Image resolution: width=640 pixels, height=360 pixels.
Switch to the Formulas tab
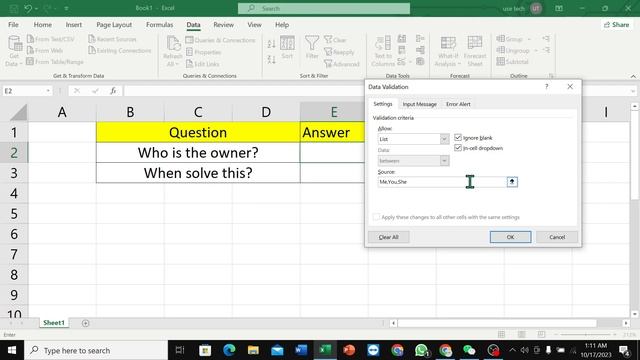160,24
